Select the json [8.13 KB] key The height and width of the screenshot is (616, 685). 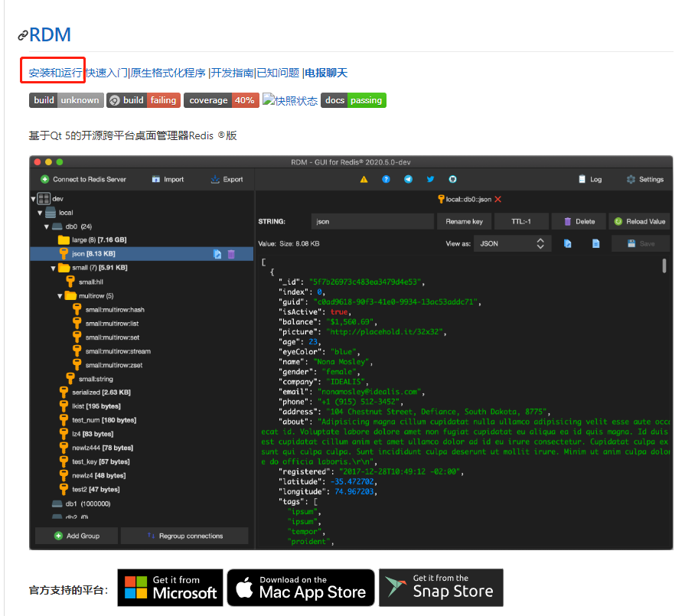pyautogui.click(x=142, y=254)
